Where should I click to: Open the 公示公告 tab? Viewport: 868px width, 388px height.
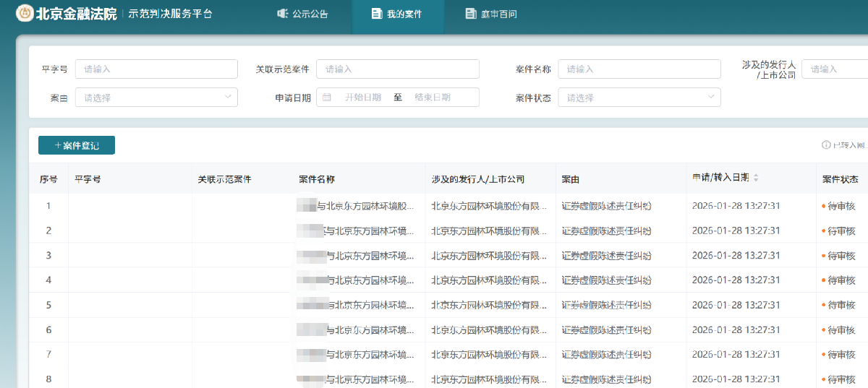(302, 14)
